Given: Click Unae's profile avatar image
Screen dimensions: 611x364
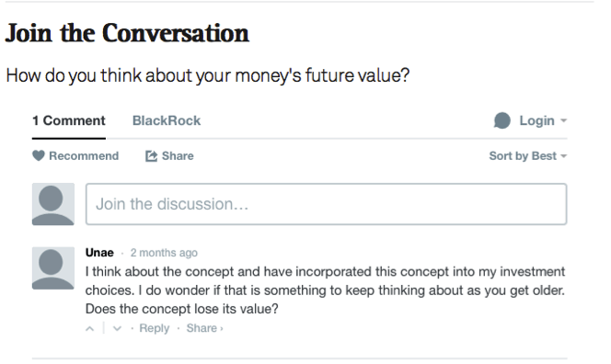Looking at the screenshot, I should click(53, 268).
